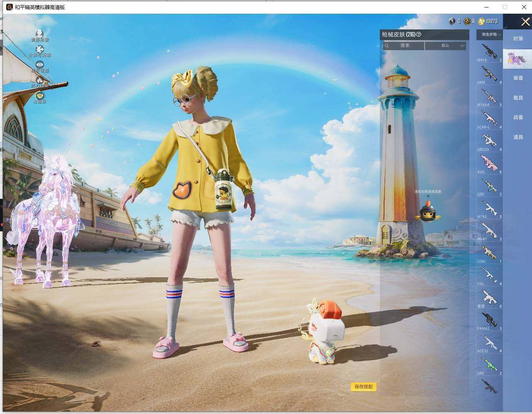532x414 pixels.
Task: Open the gold badge collection icon
Action: [x=40, y=96]
